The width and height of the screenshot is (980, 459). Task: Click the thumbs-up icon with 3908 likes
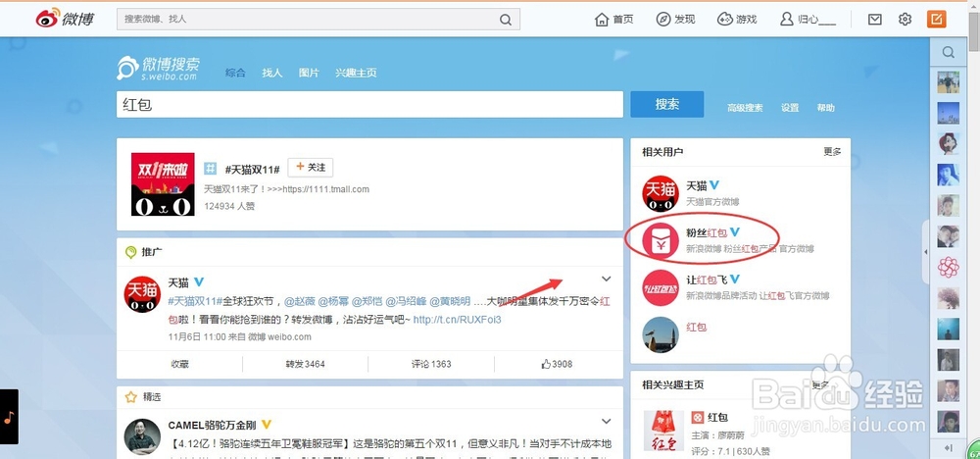click(x=546, y=364)
